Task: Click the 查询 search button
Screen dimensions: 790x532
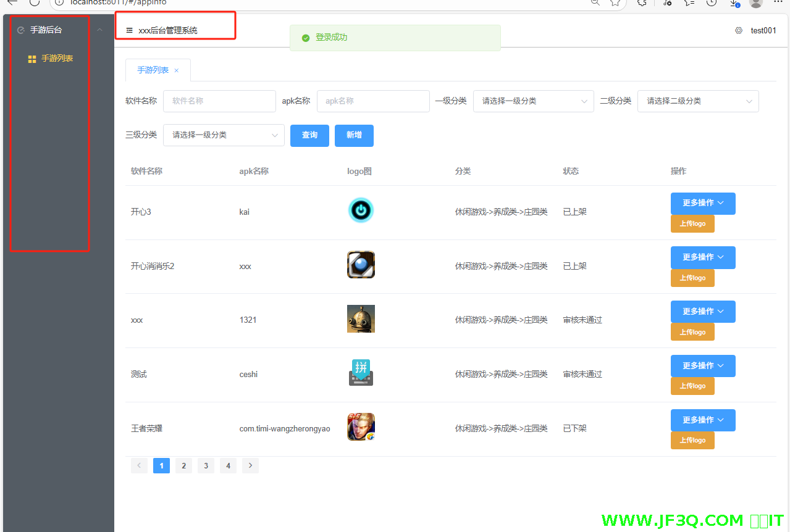Action: [309, 135]
